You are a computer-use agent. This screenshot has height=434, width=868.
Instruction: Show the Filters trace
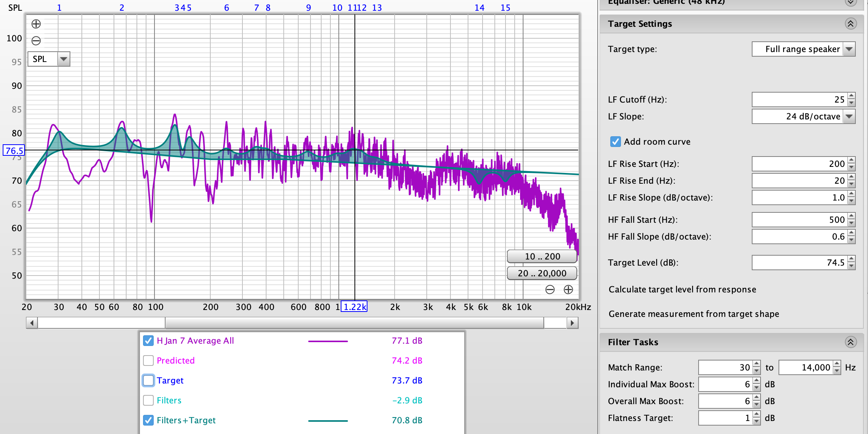click(x=148, y=400)
